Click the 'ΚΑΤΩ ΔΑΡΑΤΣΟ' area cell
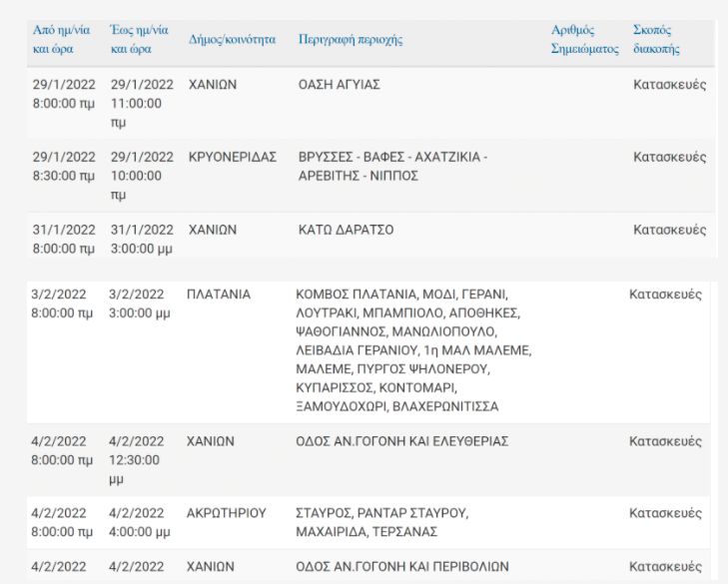This screenshot has height=584, width=728. [346, 230]
